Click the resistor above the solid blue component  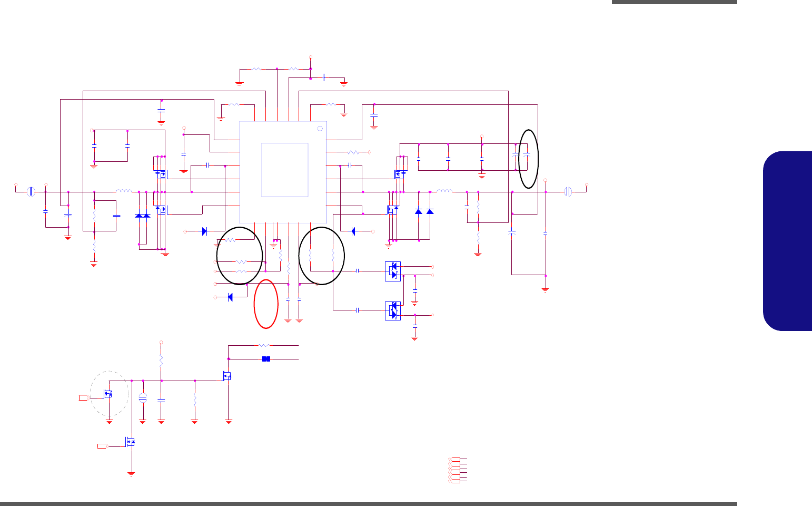tap(264, 345)
